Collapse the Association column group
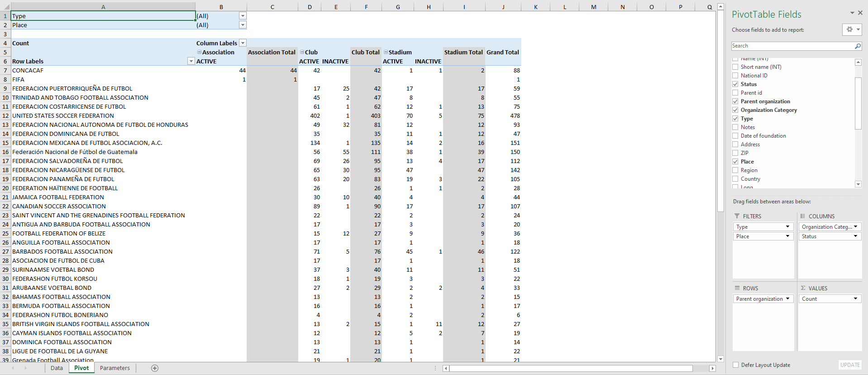 click(199, 52)
